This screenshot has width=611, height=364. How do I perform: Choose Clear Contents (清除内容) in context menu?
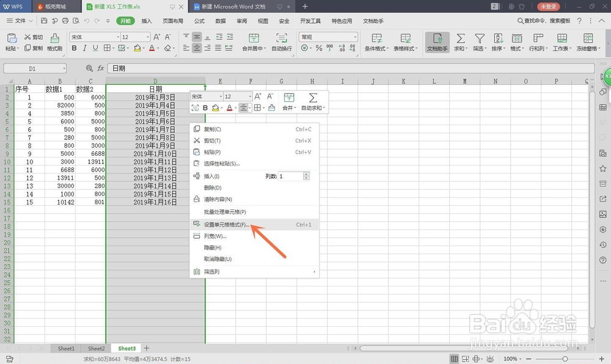pyautogui.click(x=254, y=199)
